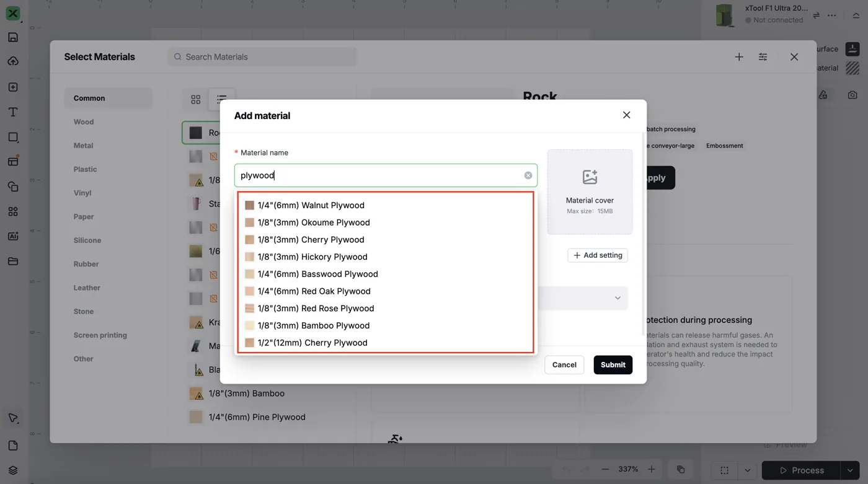The width and height of the screenshot is (868, 484).
Task: Collapse the device panel chevron
Action: pos(856,15)
